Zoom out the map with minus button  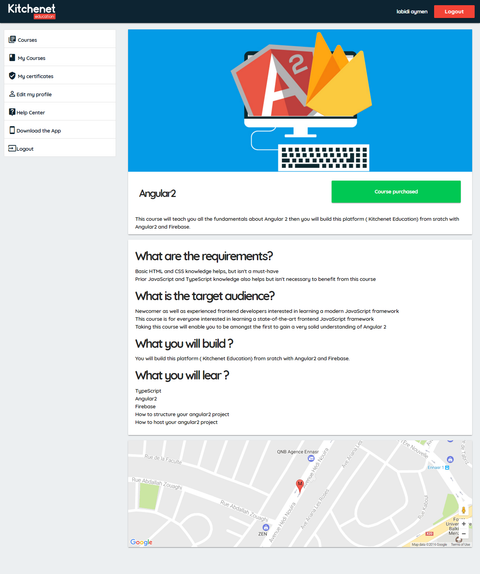[x=464, y=534]
